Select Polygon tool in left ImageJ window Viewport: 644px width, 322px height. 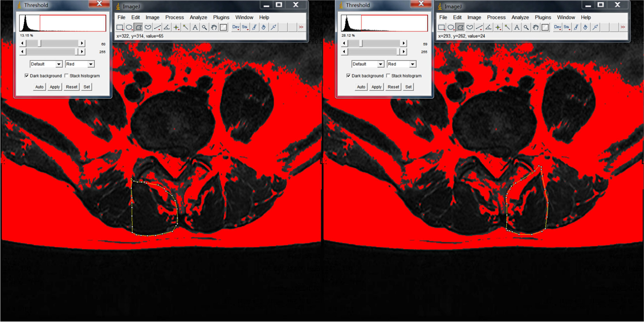(139, 27)
